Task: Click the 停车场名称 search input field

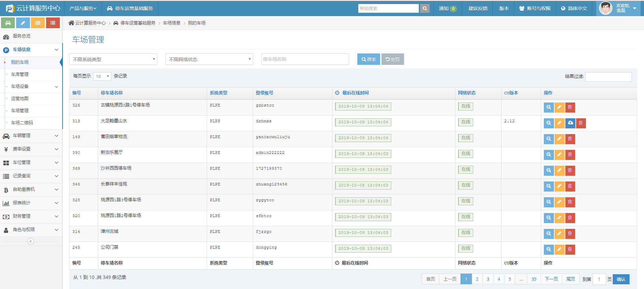Action: [305, 59]
